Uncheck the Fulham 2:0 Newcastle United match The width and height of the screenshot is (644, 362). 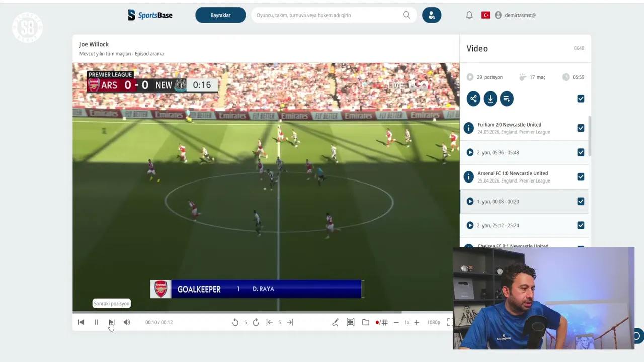[581, 128]
